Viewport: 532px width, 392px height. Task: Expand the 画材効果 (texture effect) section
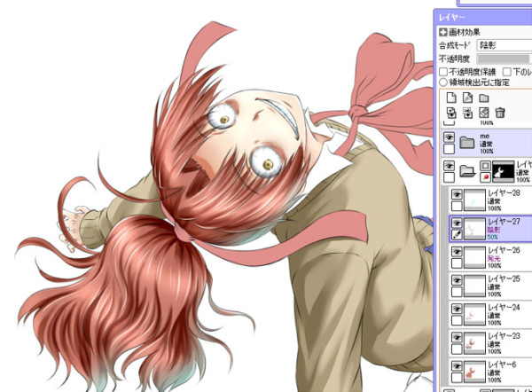tap(442, 33)
